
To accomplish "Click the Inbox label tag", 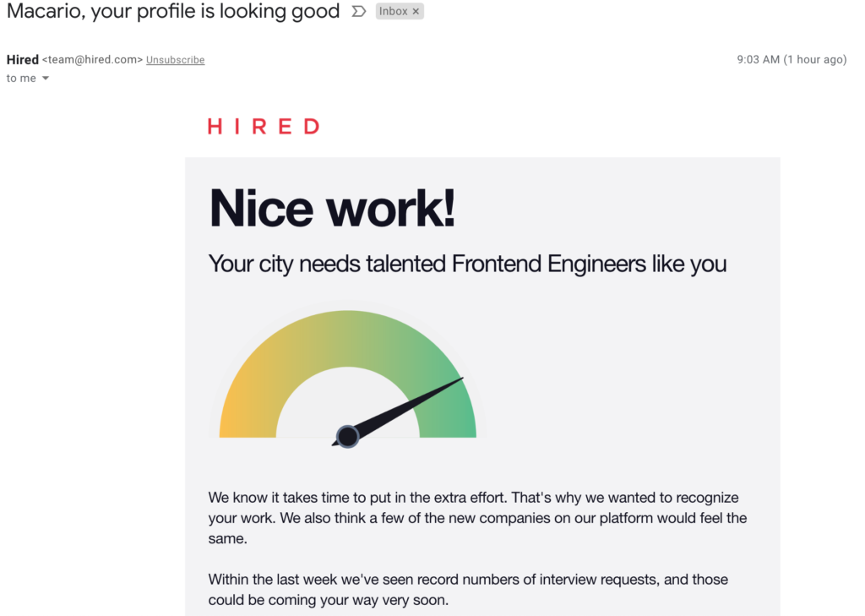I will 393,11.
